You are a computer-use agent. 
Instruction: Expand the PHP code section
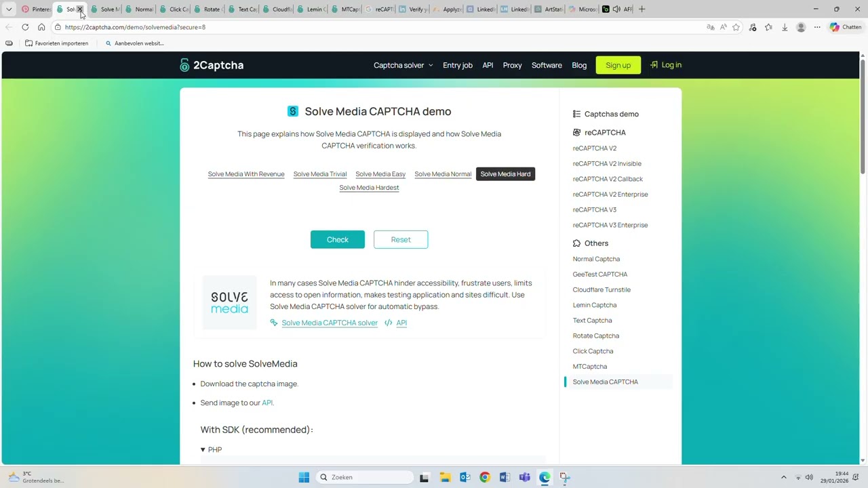coord(211,449)
